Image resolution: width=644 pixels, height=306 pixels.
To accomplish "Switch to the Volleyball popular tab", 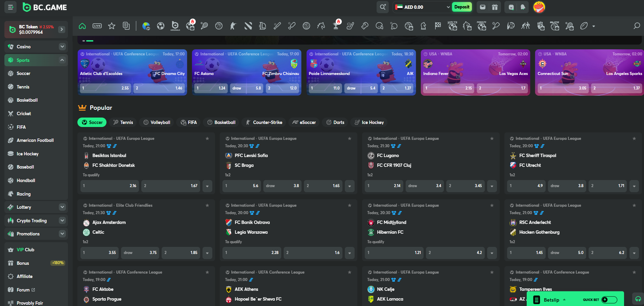I will 157,122.
